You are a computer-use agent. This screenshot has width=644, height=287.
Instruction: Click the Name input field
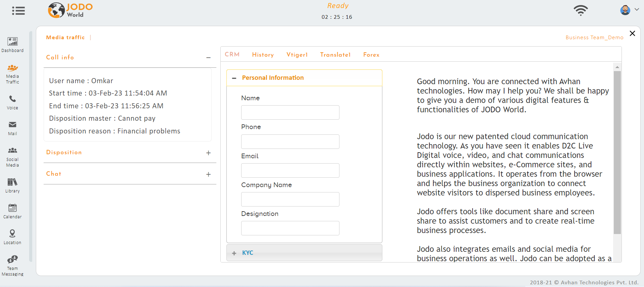(x=290, y=113)
